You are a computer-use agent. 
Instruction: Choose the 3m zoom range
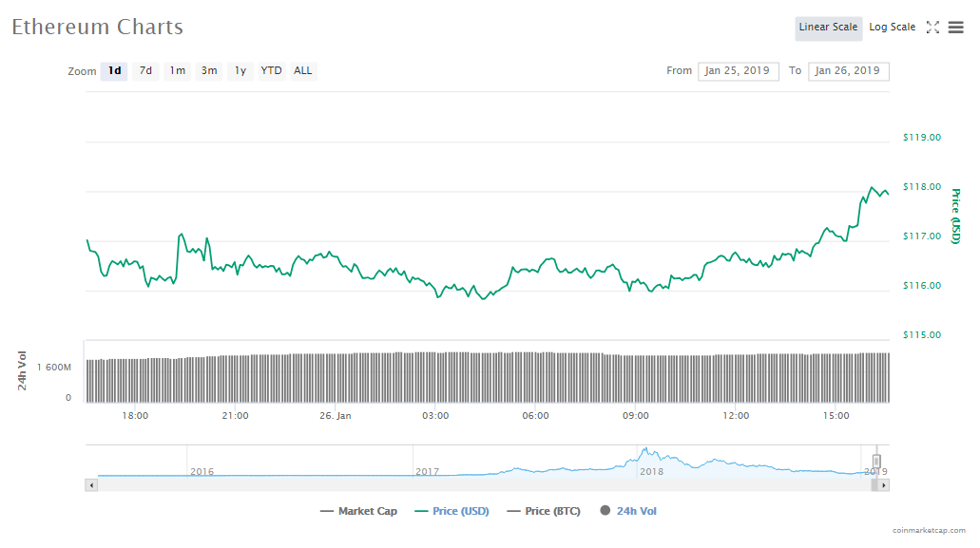tap(208, 71)
